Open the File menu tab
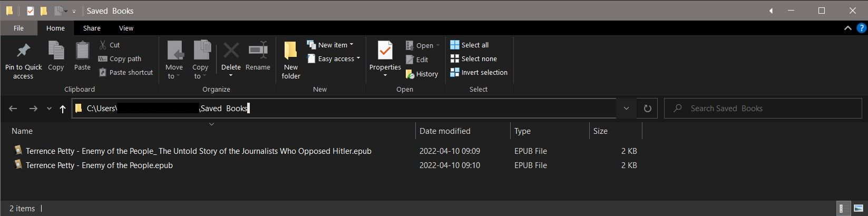Image resolution: width=868 pixels, height=216 pixels. (x=18, y=28)
